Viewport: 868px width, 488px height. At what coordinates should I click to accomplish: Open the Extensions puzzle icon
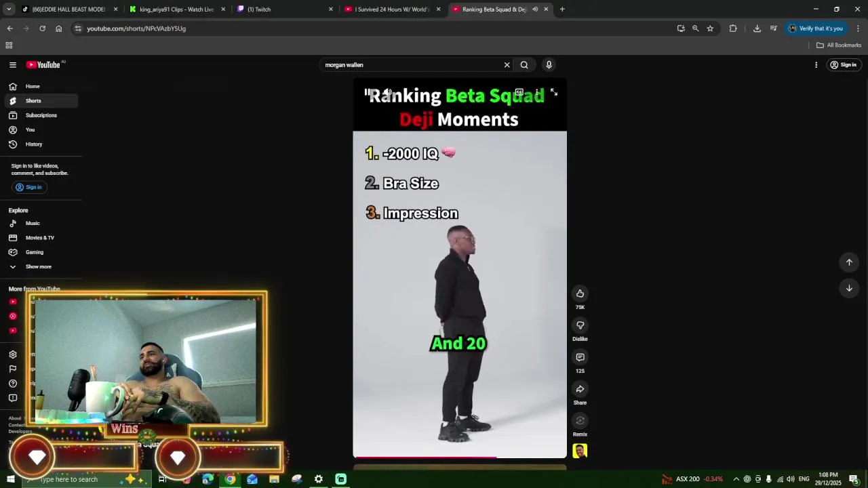[733, 28]
